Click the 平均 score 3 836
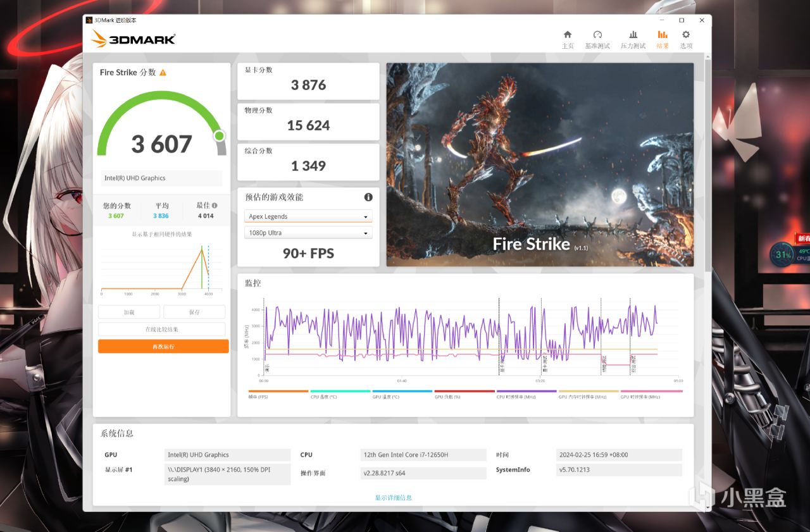810x532 pixels. click(x=161, y=216)
